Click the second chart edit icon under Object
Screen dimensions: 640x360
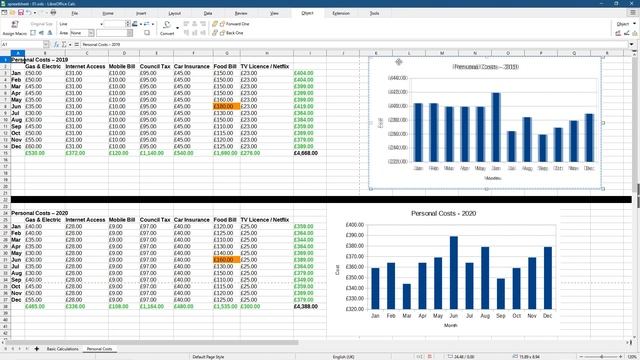click(627, 33)
